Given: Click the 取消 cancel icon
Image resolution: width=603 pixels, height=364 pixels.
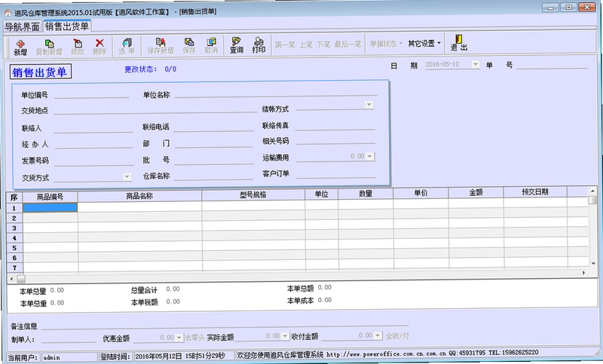Looking at the screenshot, I should [211, 46].
